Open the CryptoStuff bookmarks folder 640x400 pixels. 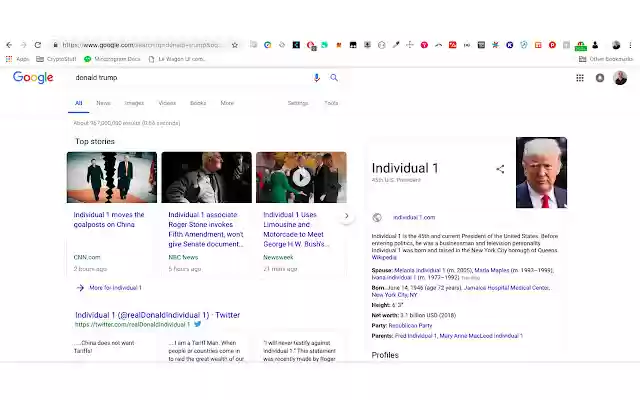click(x=56, y=59)
